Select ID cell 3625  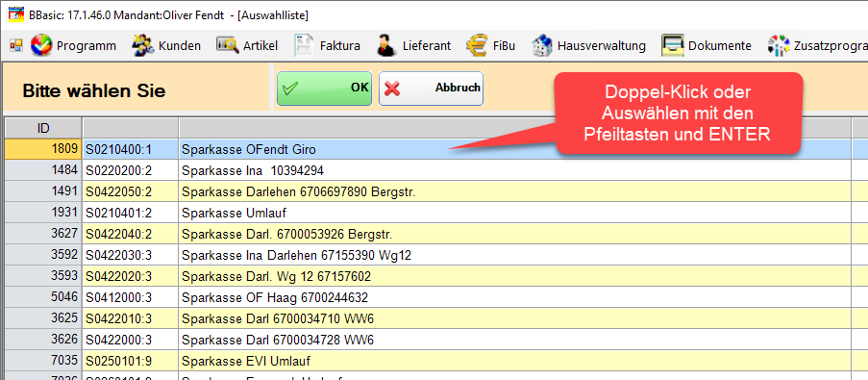43,319
